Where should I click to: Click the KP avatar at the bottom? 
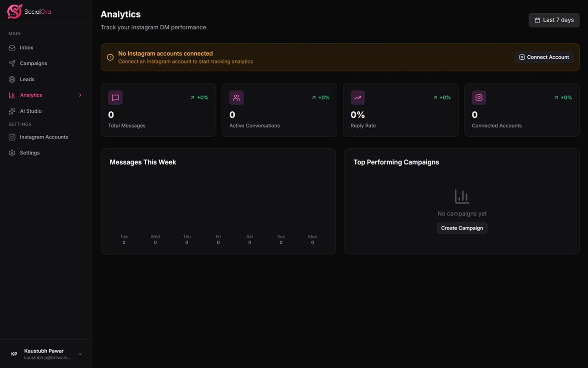click(14, 354)
